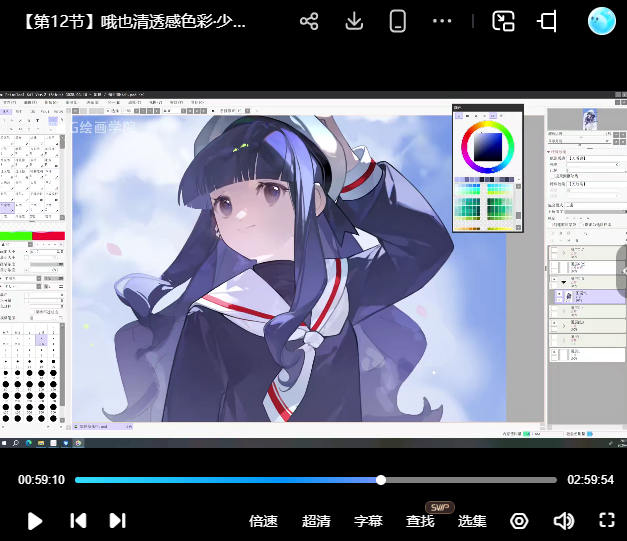Click the share icon in the player header
This screenshot has width=627, height=541.
[x=309, y=21]
